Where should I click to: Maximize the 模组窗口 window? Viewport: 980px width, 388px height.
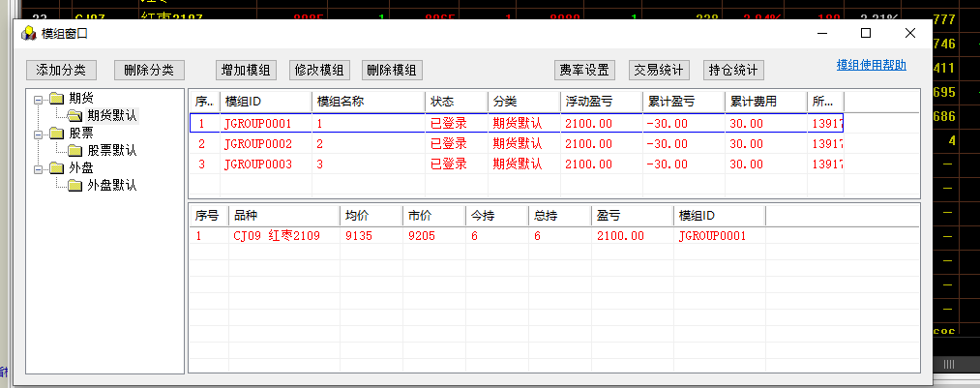click(866, 34)
